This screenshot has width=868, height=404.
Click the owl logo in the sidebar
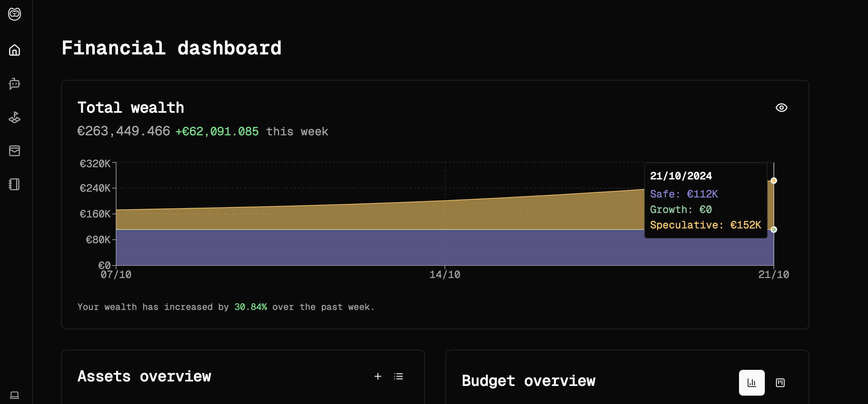pyautogui.click(x=15, y=14)
